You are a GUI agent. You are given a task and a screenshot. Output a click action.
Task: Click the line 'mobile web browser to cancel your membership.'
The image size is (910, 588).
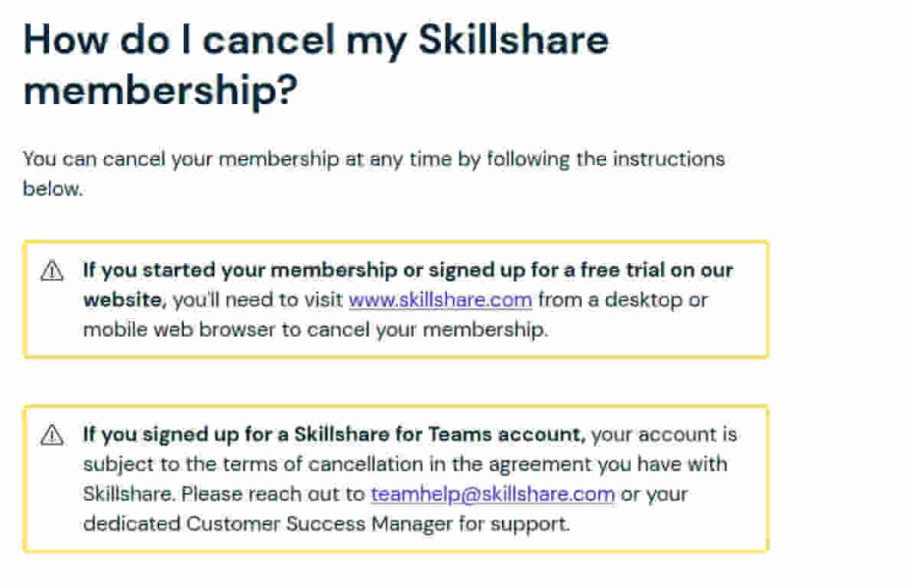[x=315, y=330]
